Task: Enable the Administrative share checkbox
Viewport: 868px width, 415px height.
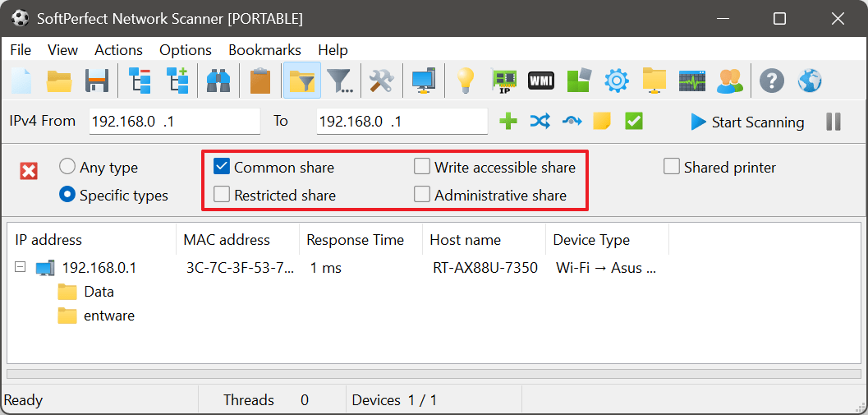Action: (422, 195)
